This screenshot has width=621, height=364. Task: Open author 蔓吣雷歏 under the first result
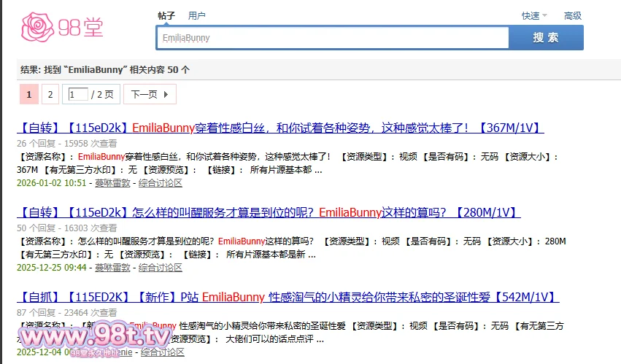[x=112, y=183]
